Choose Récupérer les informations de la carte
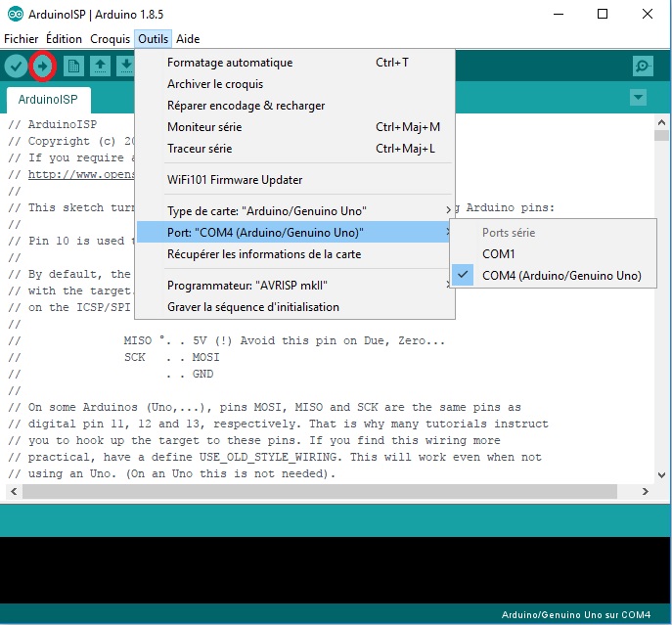The width and height of the screenshot is (672, 625). [294, 254]
